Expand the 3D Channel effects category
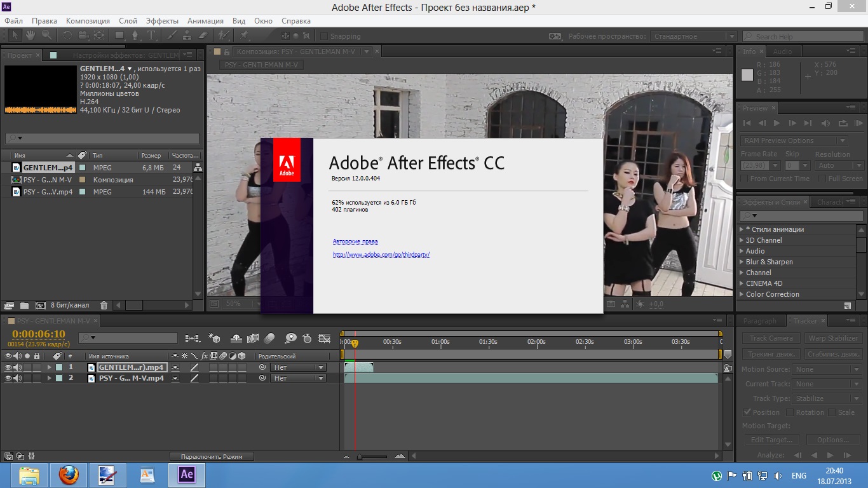Viewport: 868px width, 488px height. pyautogui.click(x=741, y=240)
